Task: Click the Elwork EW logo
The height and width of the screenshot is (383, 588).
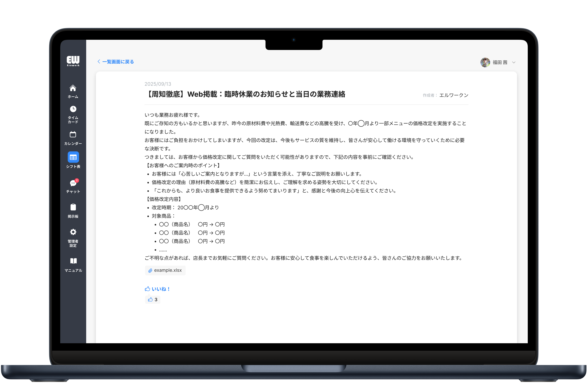Action: coord(73,61)
